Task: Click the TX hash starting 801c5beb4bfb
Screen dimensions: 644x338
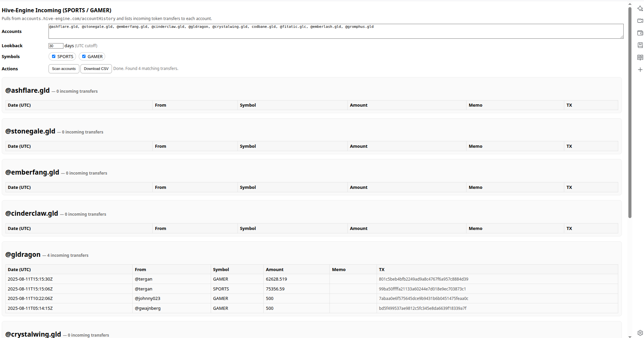Action: [x=423, y=279]
